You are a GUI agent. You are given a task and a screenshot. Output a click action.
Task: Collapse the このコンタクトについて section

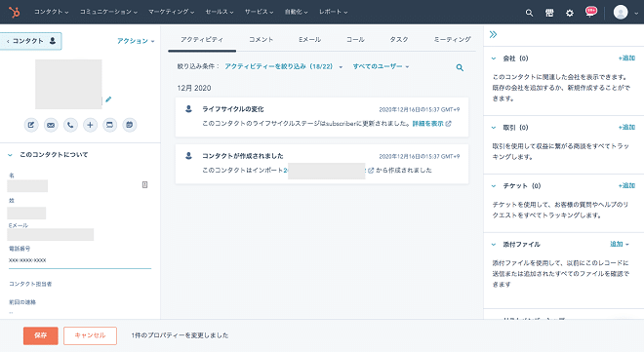coord(10,155)
